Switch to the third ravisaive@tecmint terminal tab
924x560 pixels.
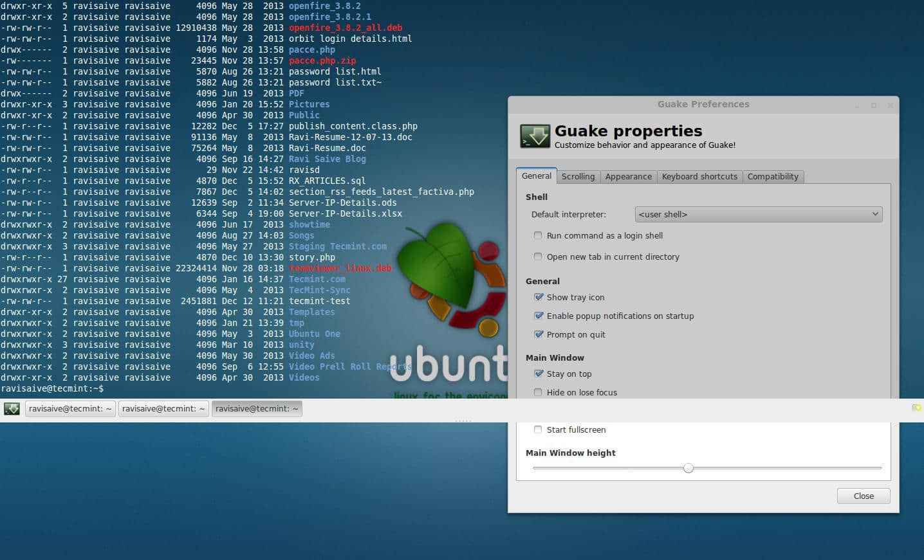tap(257, 409)
